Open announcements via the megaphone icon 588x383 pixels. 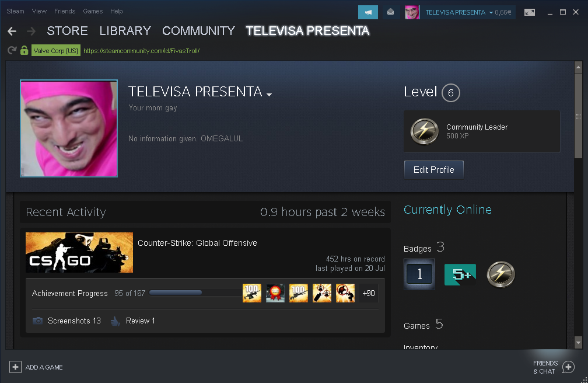(x=368, y=12)
